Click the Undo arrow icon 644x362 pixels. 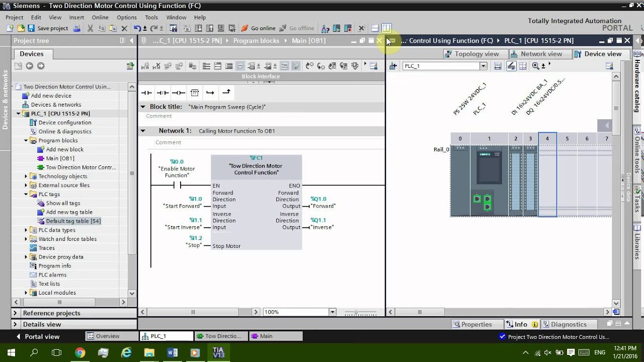tap(137, 28)
